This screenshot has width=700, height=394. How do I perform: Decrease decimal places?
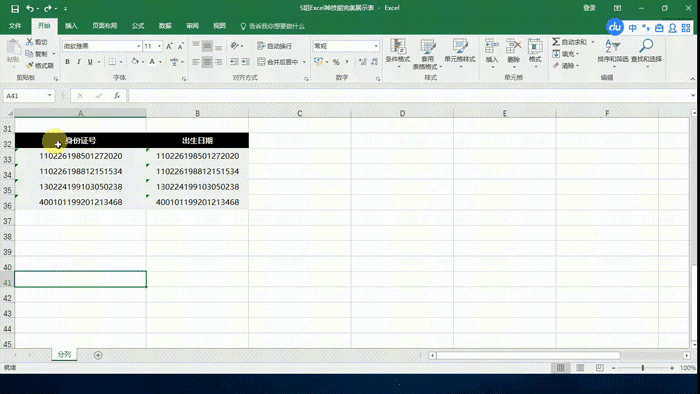tap(374, 62)
